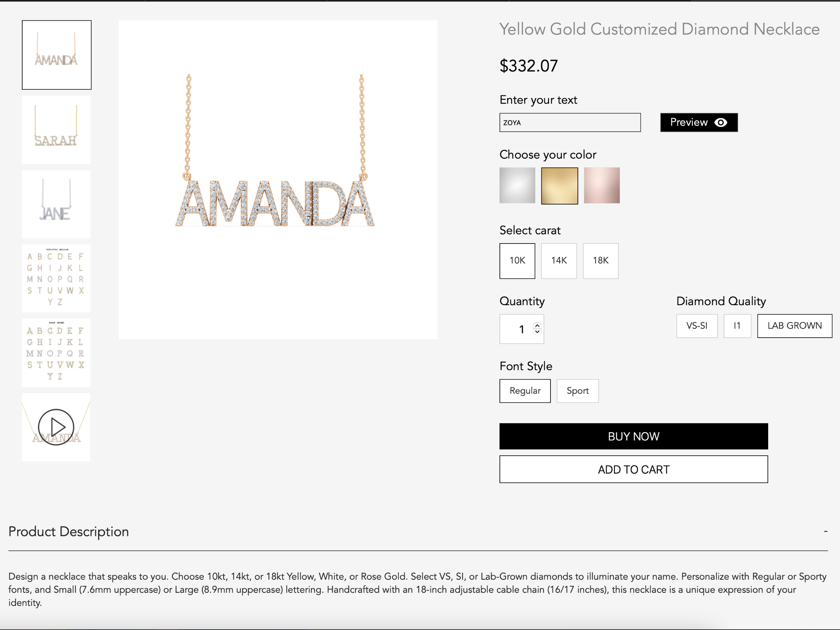The image size is (840, 630).
Task: Click the Preview eye button
Action: click(x=699, y=122)
